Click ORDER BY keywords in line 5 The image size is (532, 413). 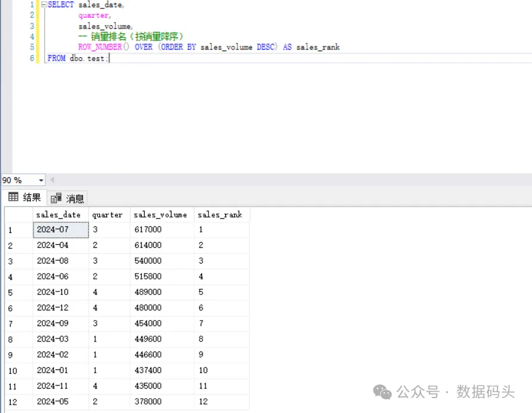click(179, 47)
